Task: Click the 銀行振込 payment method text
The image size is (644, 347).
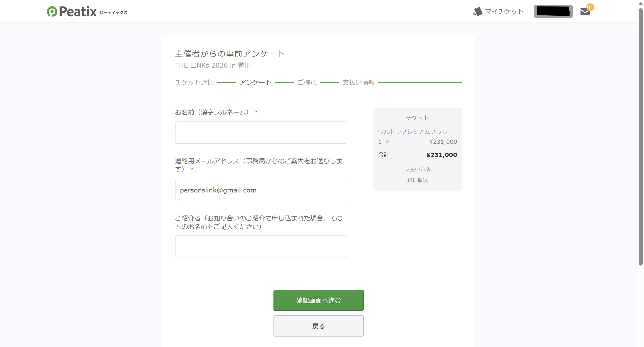Action: pos(417,180)
